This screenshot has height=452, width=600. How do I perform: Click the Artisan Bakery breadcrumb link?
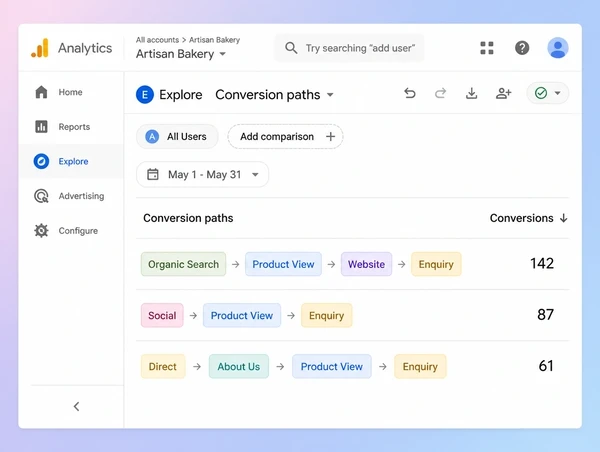214,40
